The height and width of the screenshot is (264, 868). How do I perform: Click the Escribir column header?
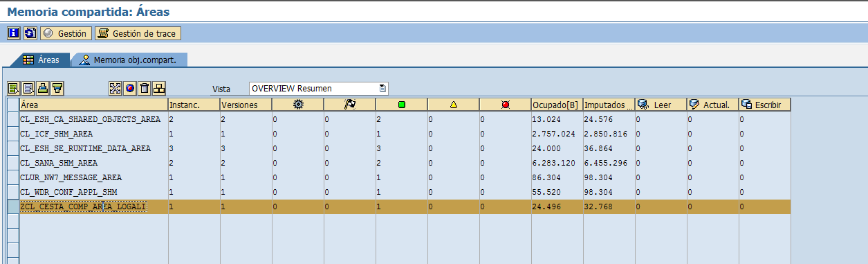(764, 105)
